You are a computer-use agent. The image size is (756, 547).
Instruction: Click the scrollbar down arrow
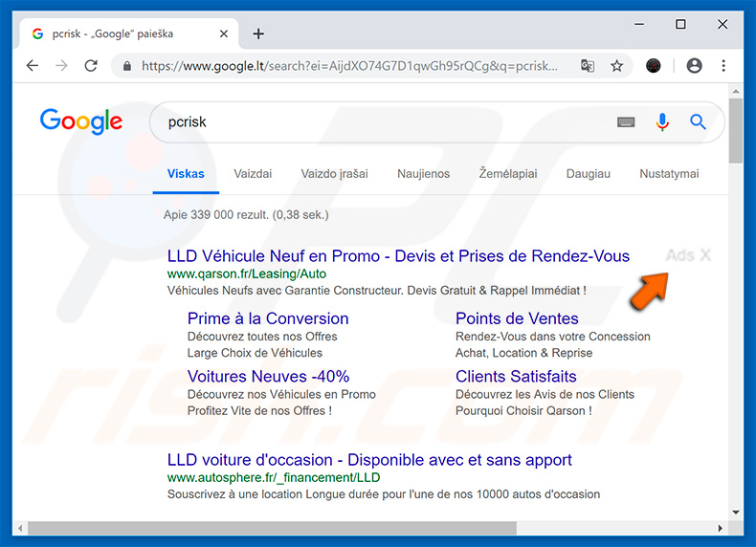point(736,513)
